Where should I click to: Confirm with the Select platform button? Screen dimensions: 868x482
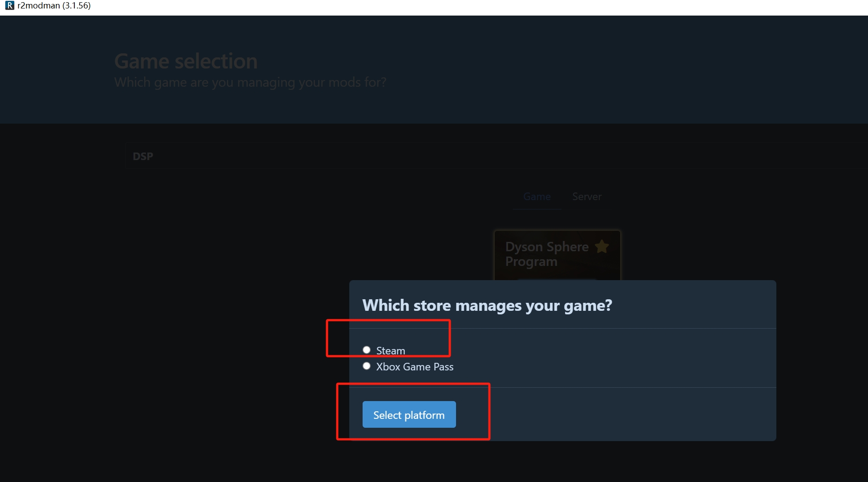(x=409, y=414)
